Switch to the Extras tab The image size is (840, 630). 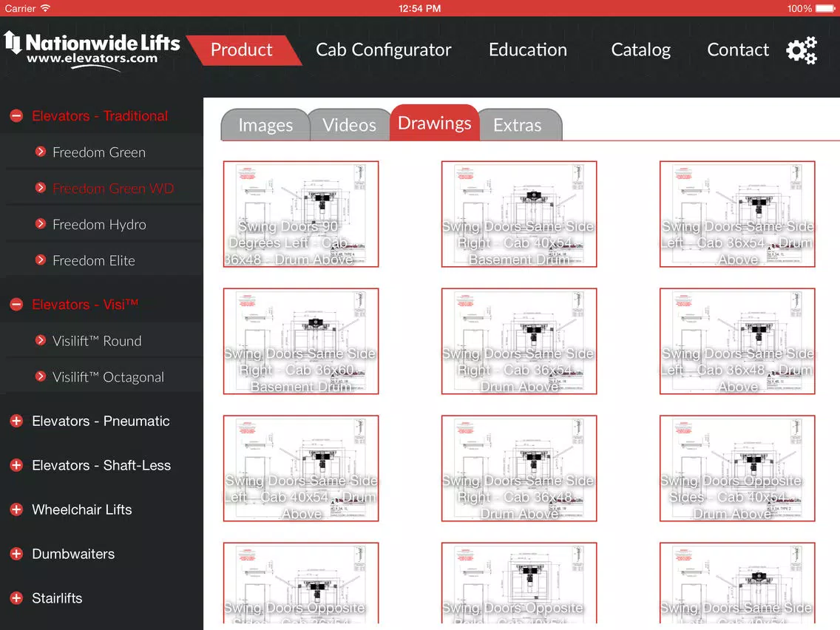point(518,125)
